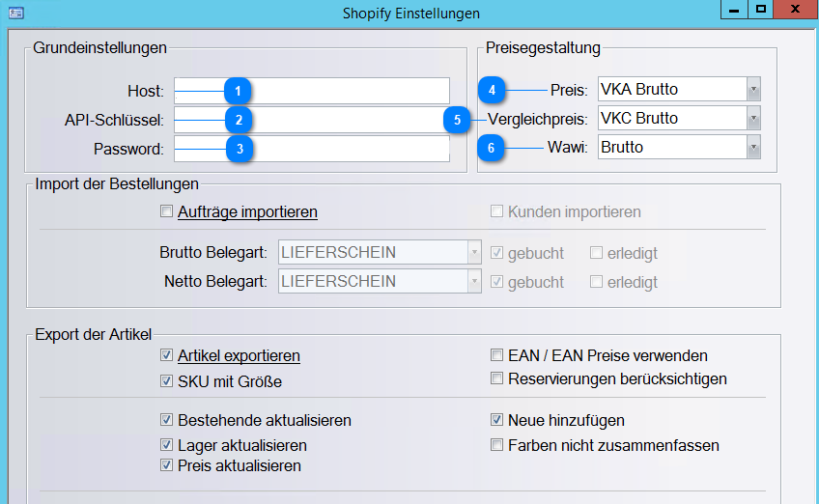The image size is (819, 504).
Task: Enable the Aufträge importieren checkbox
Action: coord(167,211)
